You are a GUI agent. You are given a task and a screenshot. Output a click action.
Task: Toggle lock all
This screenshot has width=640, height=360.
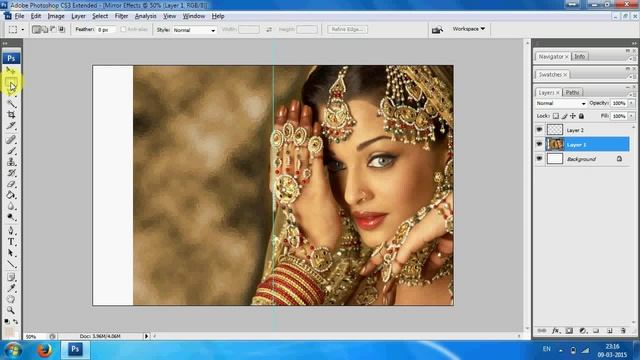pos(581,116)
